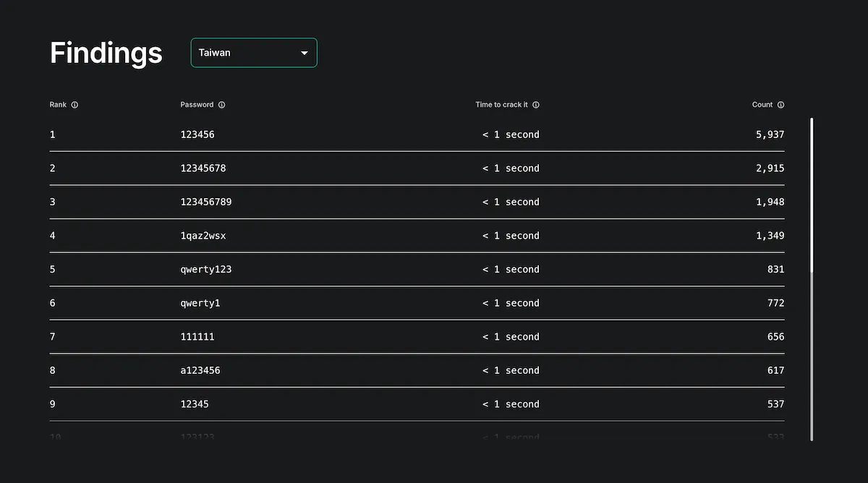
Task: Click the info icon next to Count
Action: pos(780,105)
